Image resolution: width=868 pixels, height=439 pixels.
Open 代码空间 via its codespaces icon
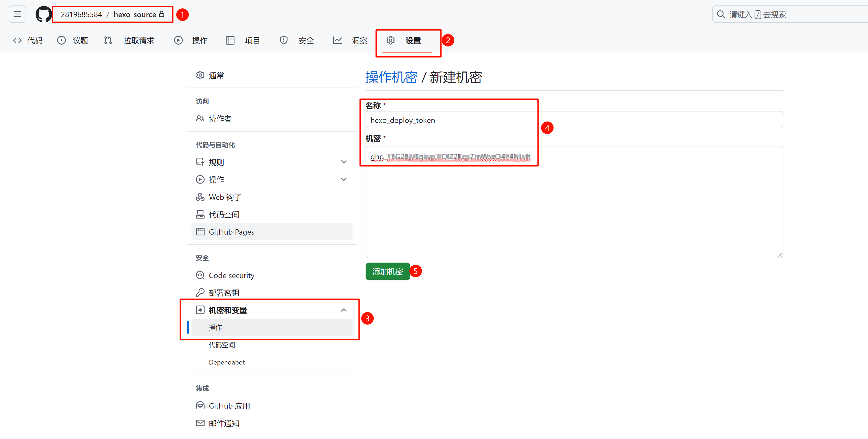[x=200, y=214]
